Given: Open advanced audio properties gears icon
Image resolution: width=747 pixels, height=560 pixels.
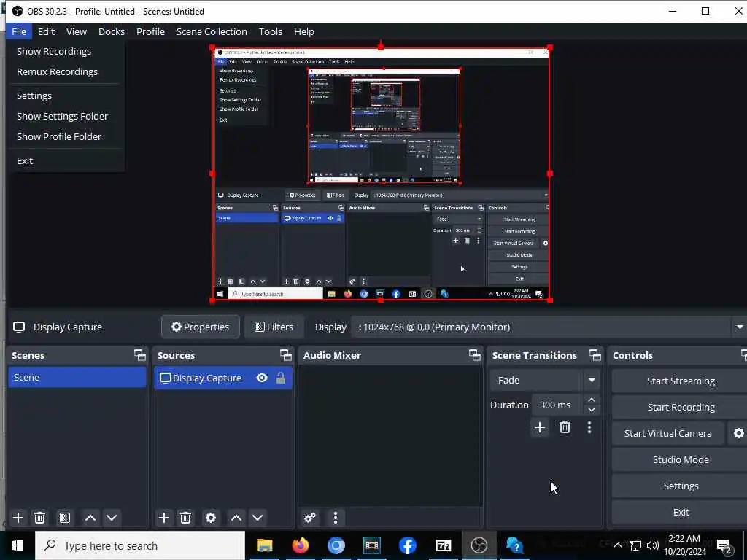Looking at the screenshot, I should pos(309,518).
